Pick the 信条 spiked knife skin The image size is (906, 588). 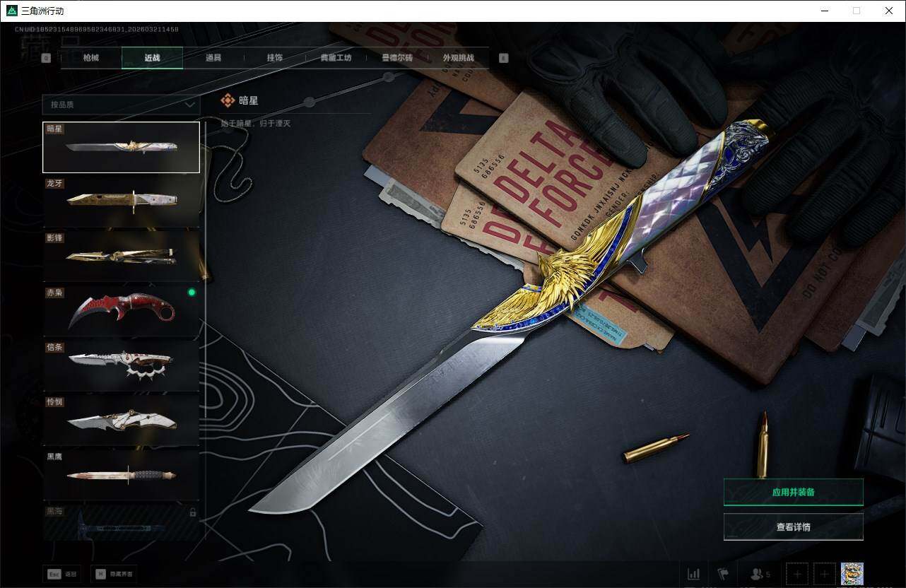(121, 365)
